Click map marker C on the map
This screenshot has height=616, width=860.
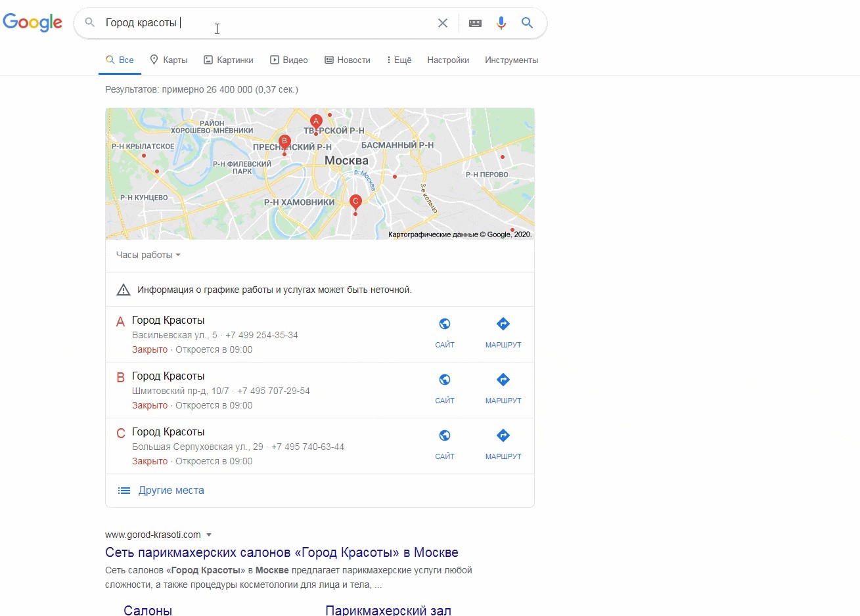pyautogui.click(x=355, y=202)
